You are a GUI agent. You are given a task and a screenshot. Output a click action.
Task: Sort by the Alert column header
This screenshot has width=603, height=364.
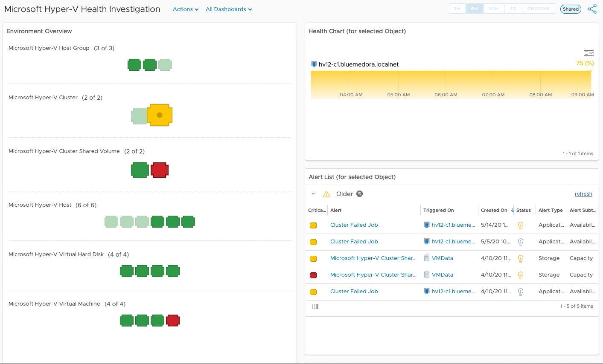[336, 210]
